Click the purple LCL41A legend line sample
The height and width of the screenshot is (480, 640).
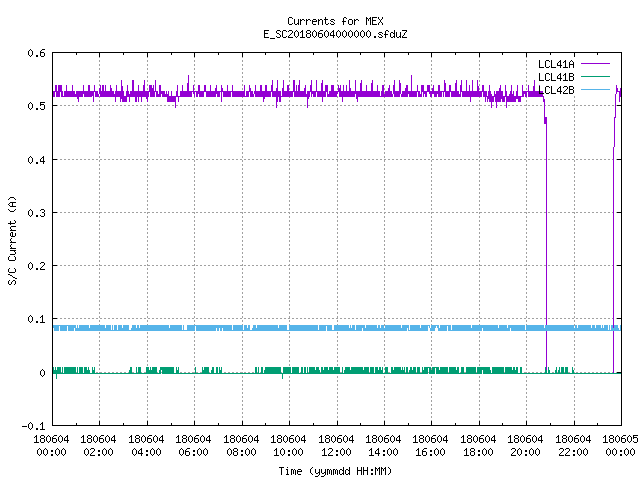595,64
